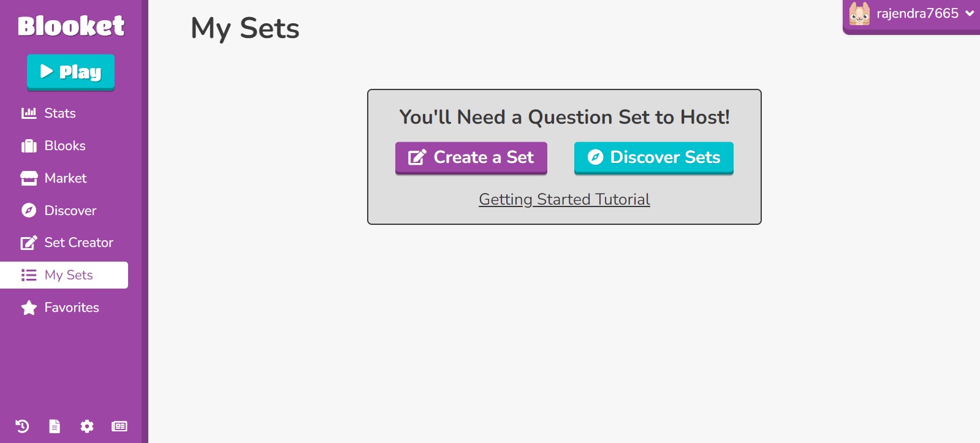Click the Blooks suitcase icon
This screenshot has height=443, width=980.
coord(29,146)
